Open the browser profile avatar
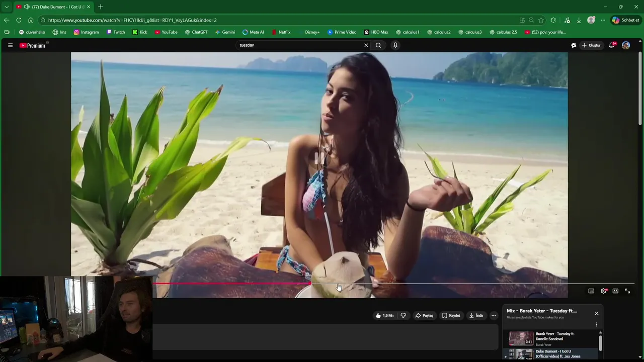Image resolution: width=644 pixels, height=362 pixels. (591, 20)
